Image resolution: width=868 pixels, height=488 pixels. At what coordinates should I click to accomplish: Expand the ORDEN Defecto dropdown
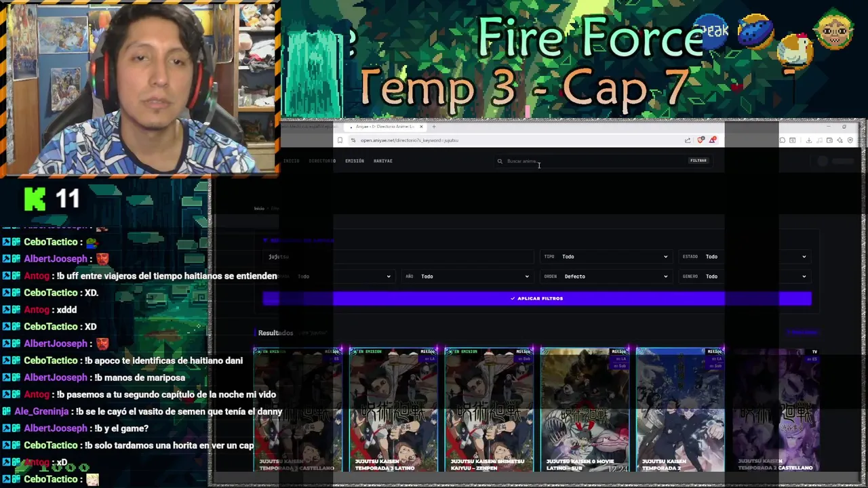pos(605,277)
